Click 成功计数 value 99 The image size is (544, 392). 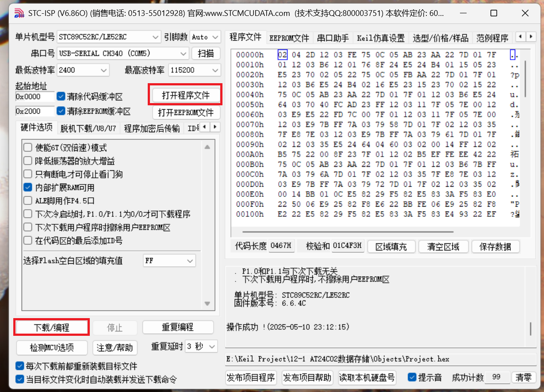click(x=497, y=377)
